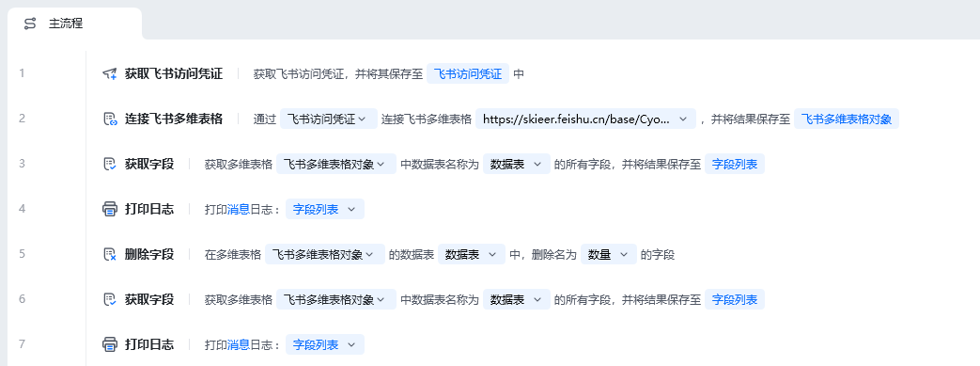Open the 飞书多维表格对象 dropdown in row 5

pos(325,254)
